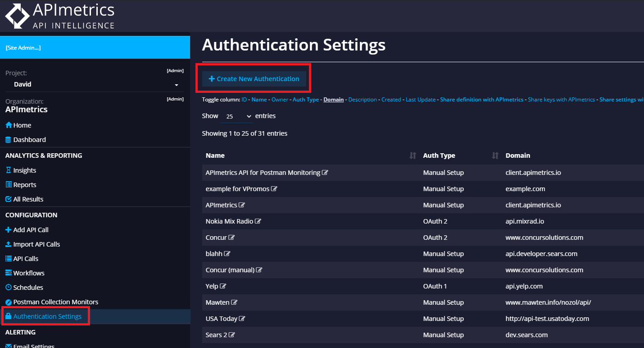Click the dev.sears.com domain cell

click(x=526, y=335)
